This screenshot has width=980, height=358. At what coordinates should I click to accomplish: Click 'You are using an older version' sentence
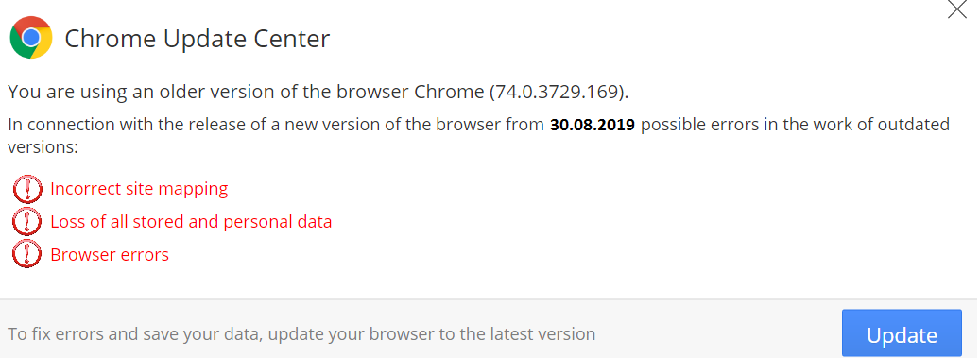pyautogui.click(x=318, y=92)
